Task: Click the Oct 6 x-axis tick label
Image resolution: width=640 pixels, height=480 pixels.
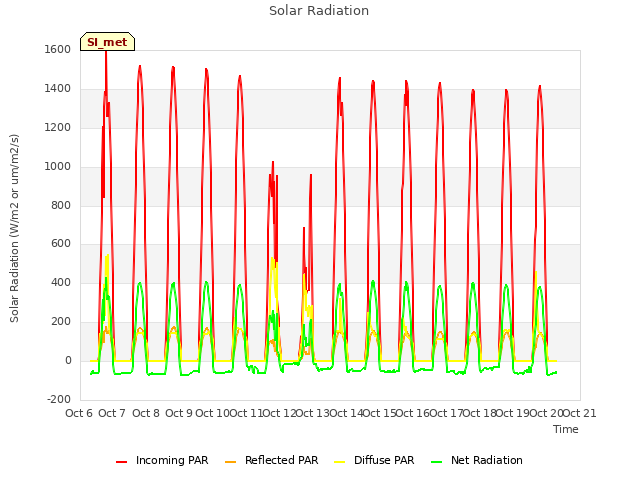Action: [x=79, y=413]
